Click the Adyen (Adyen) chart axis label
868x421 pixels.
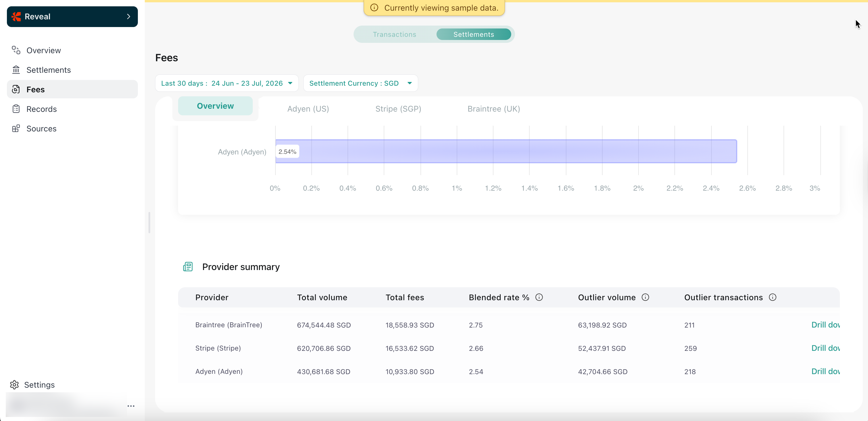coord(242,152)
